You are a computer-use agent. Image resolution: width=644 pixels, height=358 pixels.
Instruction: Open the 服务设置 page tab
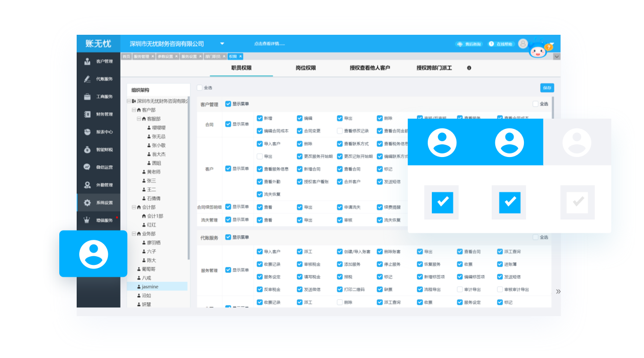click(x=192, y=56)
